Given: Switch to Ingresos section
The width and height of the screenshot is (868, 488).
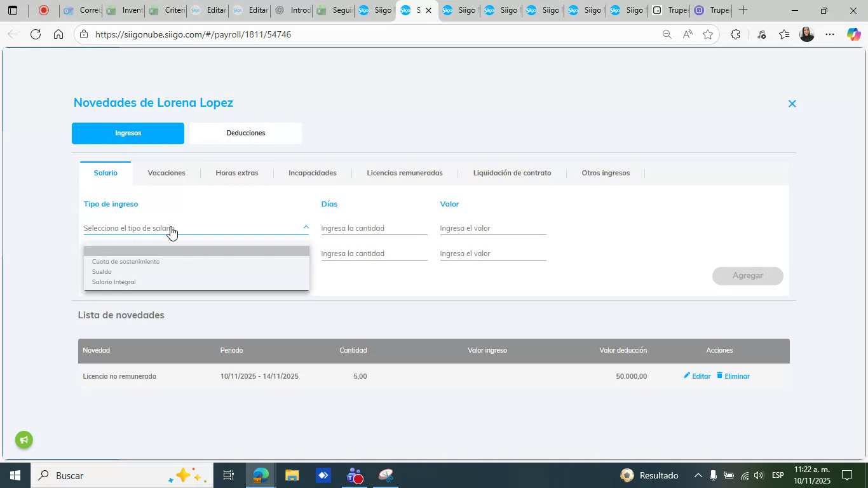Looking at the screenshot, I should pyautogui.click(x=128, y=133).
